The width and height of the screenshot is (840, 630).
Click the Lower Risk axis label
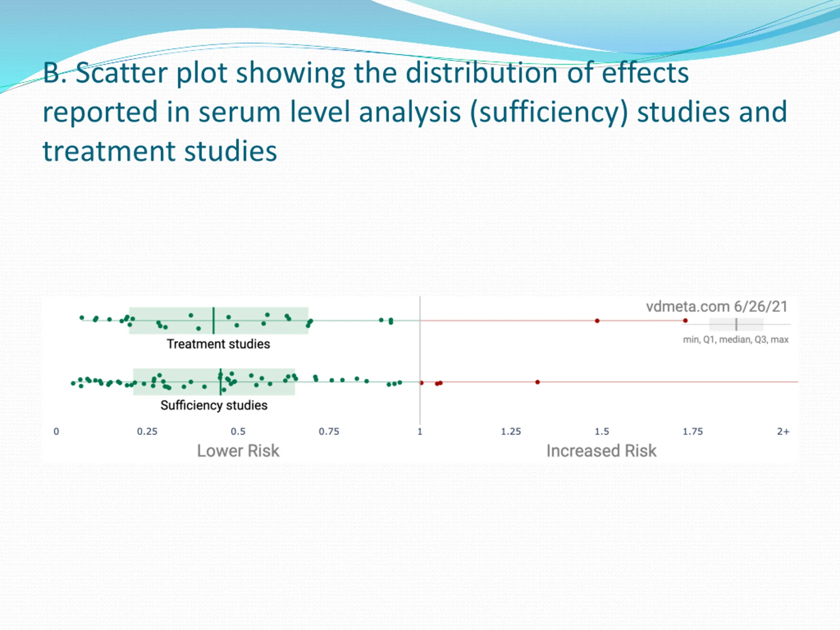[238, 451]
